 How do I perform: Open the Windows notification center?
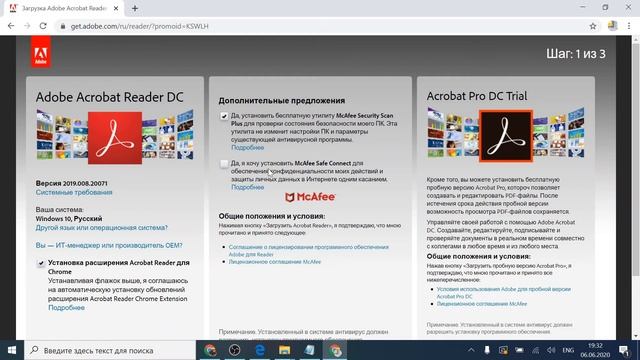624,350
